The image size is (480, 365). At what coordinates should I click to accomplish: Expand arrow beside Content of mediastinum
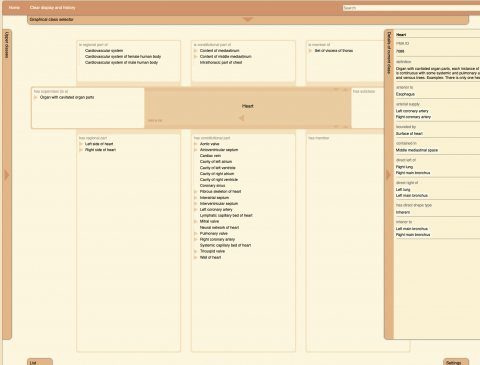click(x=196, y=51)
